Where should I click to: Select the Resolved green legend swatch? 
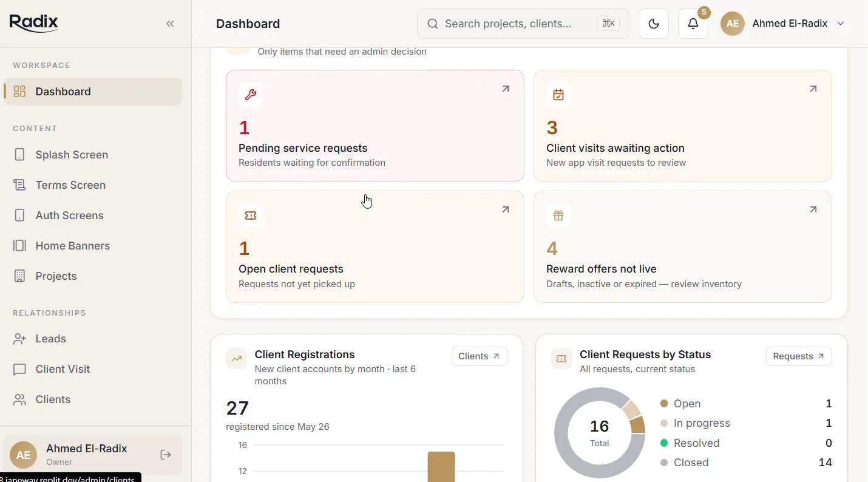(664, 443)
